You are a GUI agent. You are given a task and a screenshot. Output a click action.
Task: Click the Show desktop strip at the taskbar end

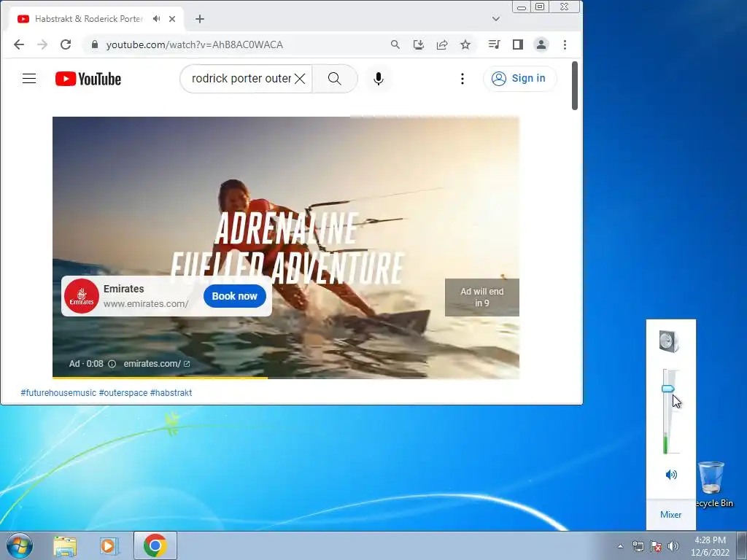click(x=742, y=545)
